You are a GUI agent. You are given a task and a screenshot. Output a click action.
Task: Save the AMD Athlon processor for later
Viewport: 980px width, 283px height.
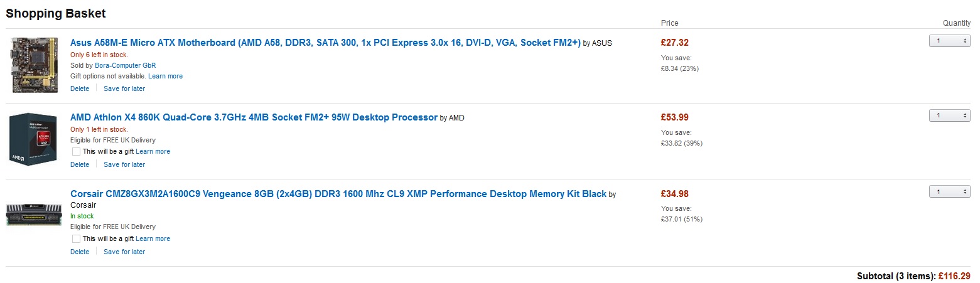coord(124,164)
